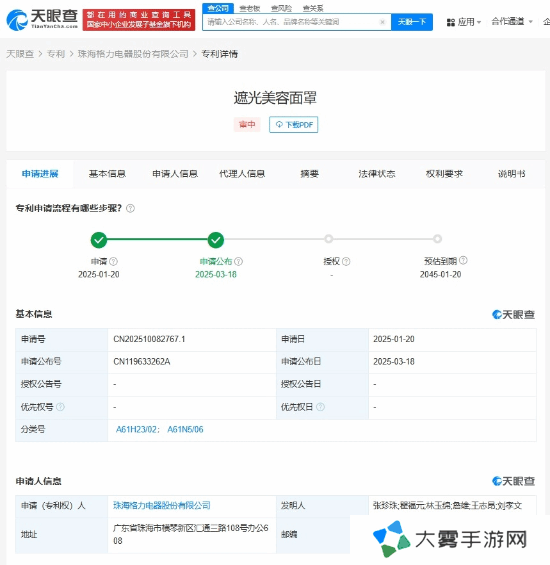This screenshot has width=550, height=565.
Task: Click the 天眼查 breadcrumb link
Action: pos(20,54)
